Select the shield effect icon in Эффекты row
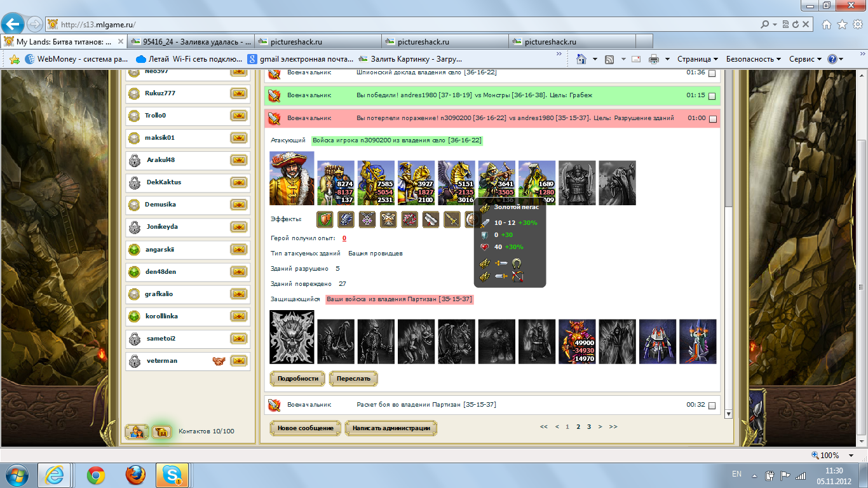The height and width of the screenshot is (488, 868). point(325,220)
